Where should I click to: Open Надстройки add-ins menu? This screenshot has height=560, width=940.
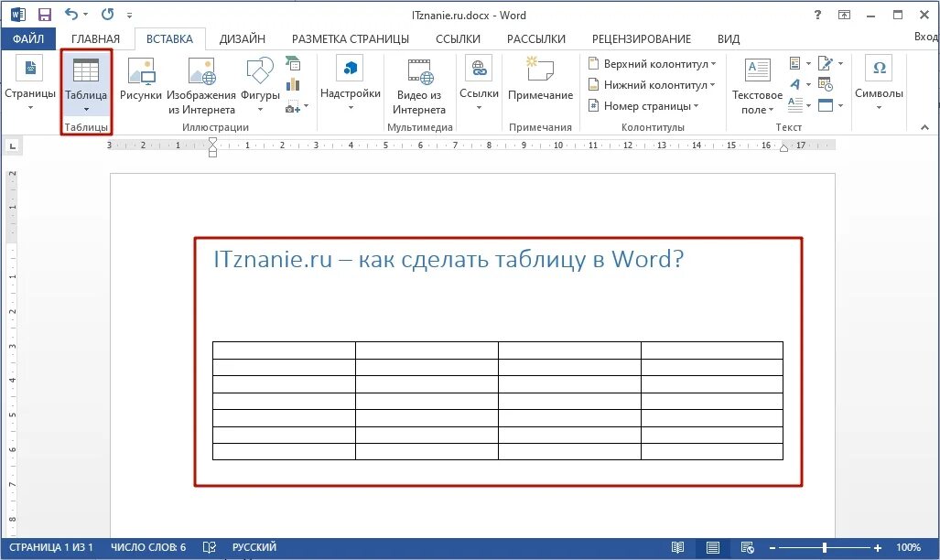click(351, 84)
